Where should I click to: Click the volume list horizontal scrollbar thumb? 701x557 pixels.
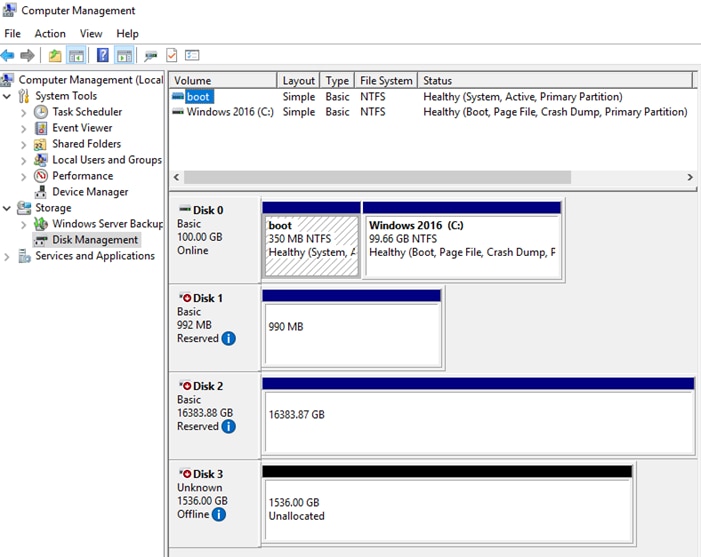pos(377,177)
